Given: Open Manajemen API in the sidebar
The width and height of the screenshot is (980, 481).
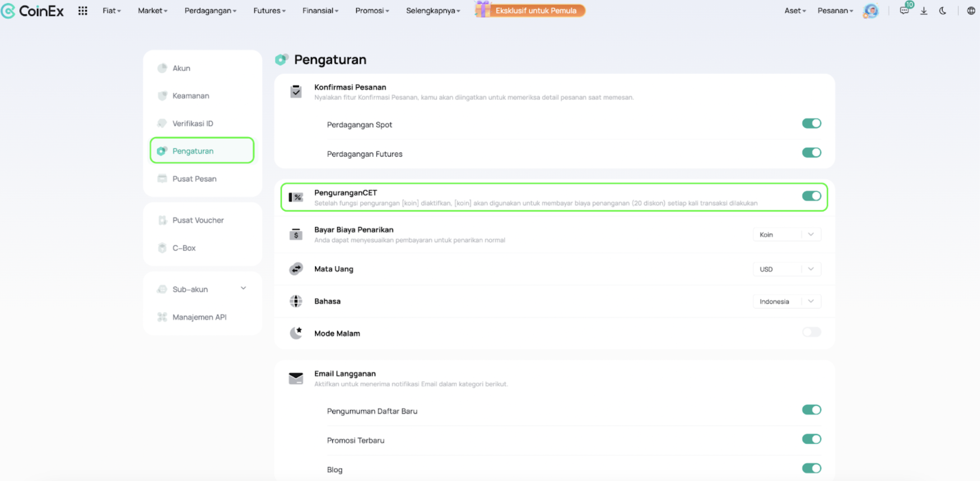Looking at the screenshot, I should [199, 317].
